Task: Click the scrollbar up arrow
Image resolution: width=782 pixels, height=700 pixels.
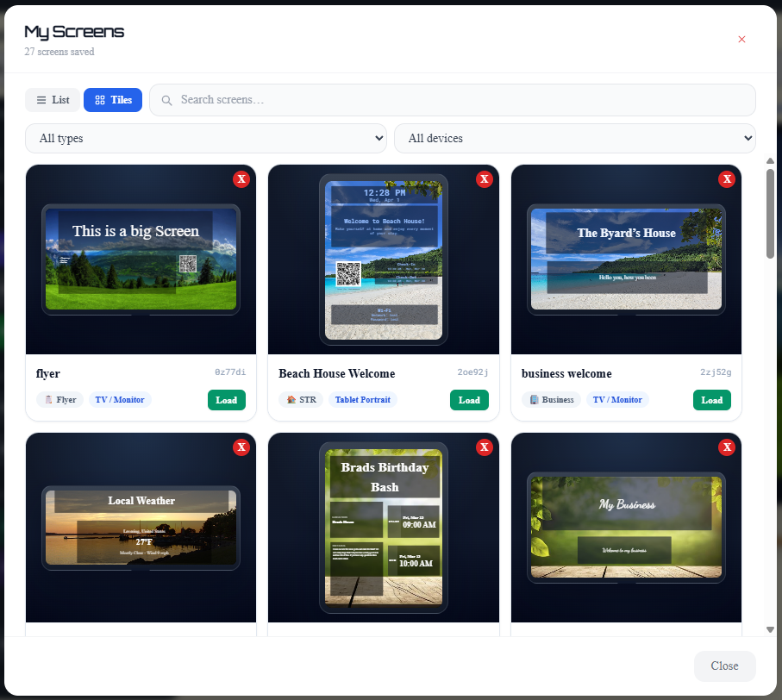Action: [770, 161]
